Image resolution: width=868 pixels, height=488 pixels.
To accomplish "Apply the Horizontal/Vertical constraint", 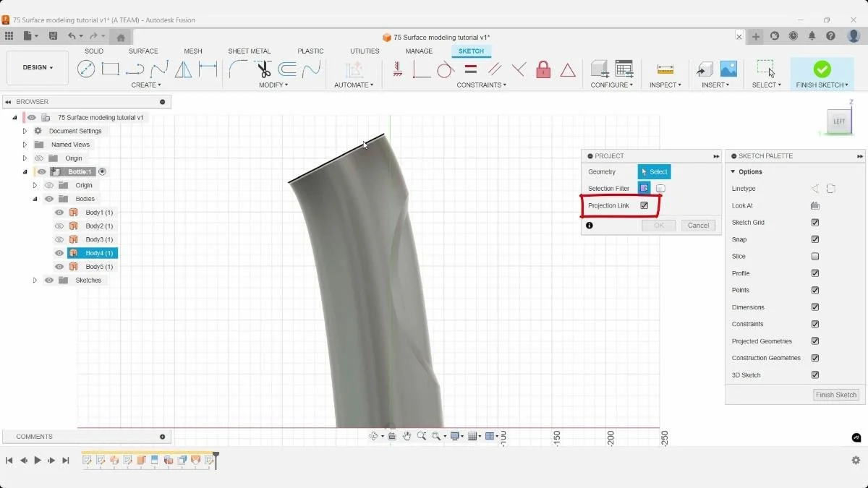I will (x=398, y=69).
